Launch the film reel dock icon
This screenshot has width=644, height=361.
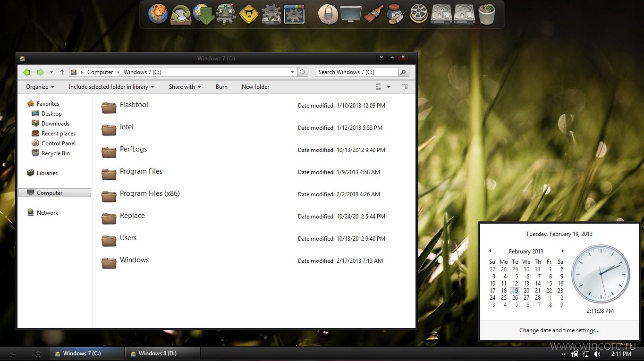419,14
